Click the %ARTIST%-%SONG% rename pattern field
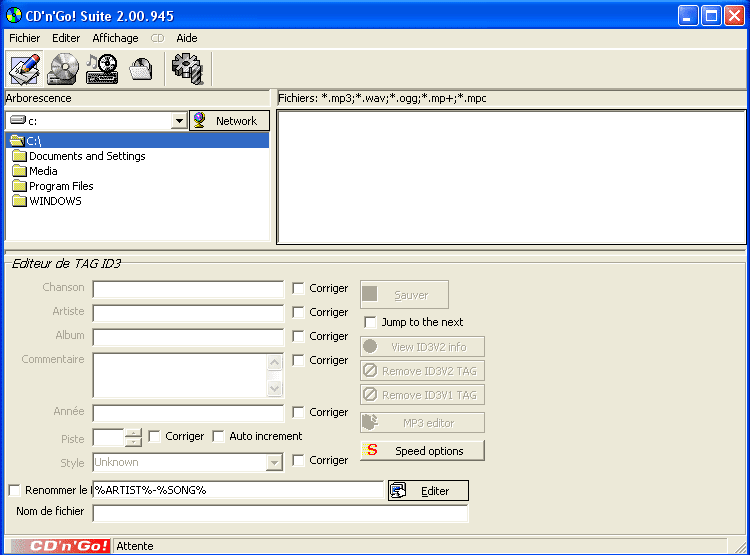 point(238,490)
